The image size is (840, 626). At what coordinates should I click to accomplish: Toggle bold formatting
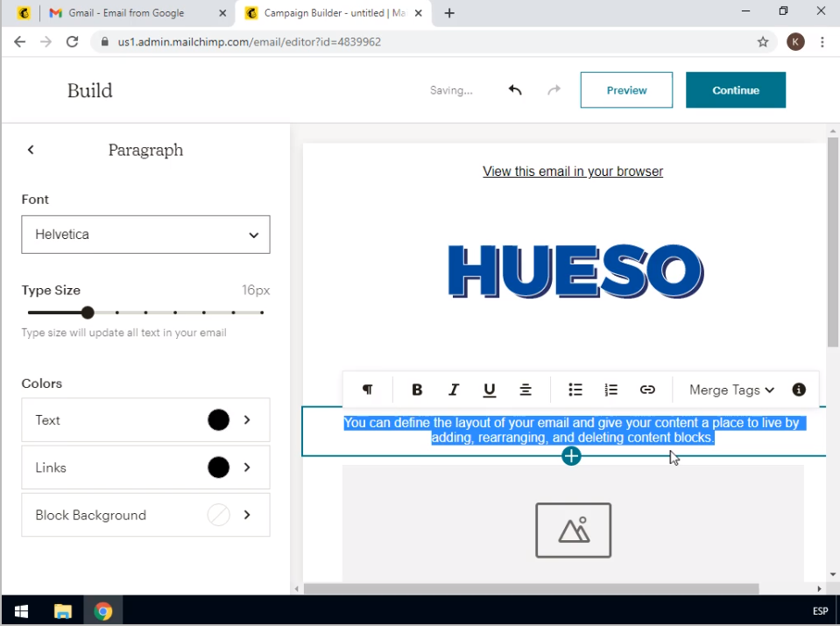(x=417, y=390)
